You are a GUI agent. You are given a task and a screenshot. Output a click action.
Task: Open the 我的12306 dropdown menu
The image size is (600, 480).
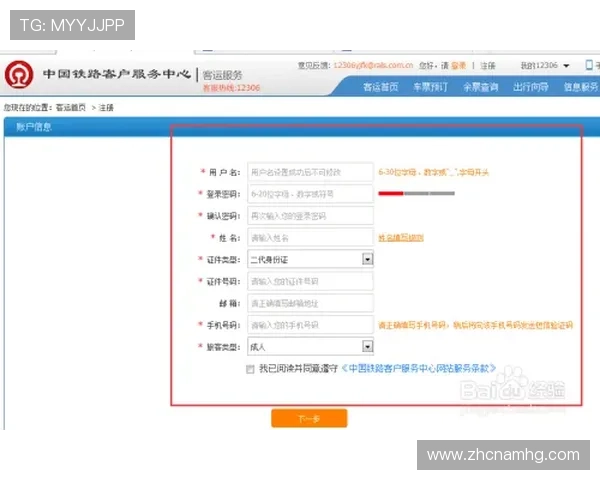click(x=545, y=65)
